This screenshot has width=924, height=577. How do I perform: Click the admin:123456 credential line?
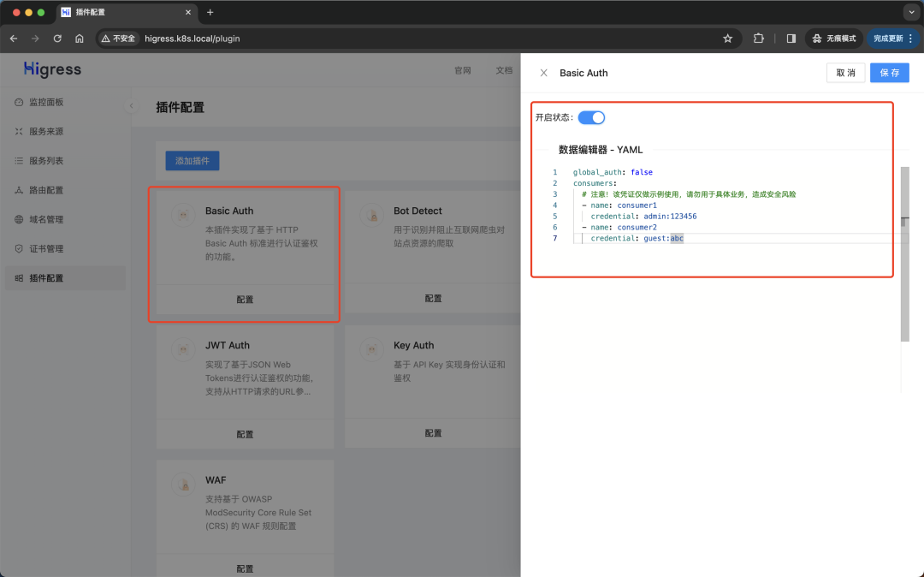point(643,217)
